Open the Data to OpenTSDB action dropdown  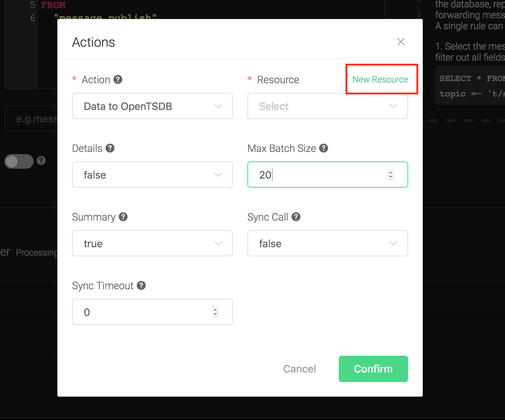coord(152,106)
